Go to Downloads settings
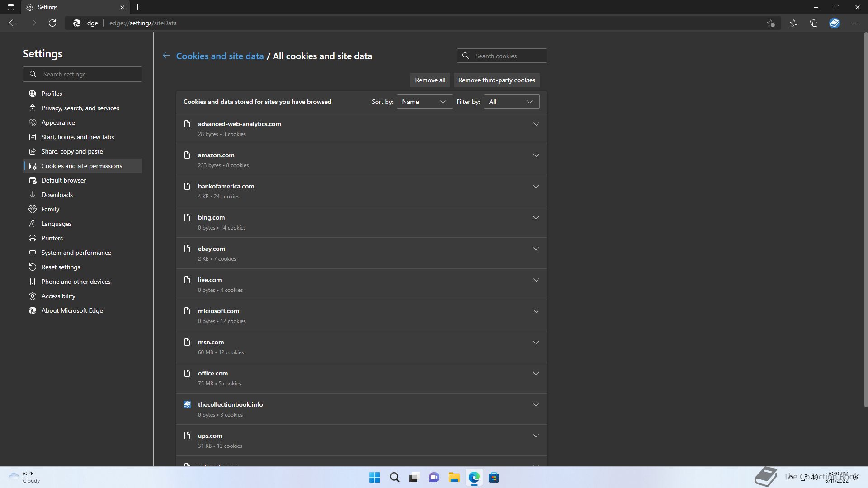The height and width of the screenshot is (488, 868). tap(82, 195)
